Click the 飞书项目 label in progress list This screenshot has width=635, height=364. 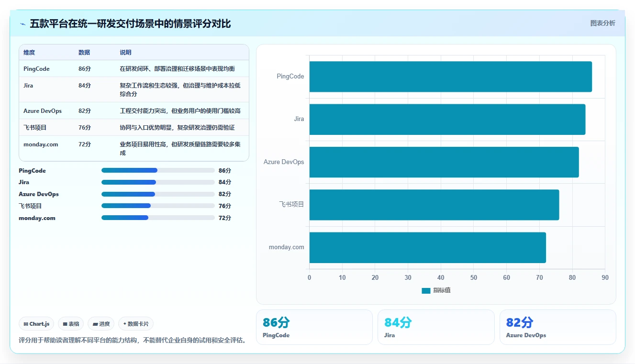coord(30,206)
